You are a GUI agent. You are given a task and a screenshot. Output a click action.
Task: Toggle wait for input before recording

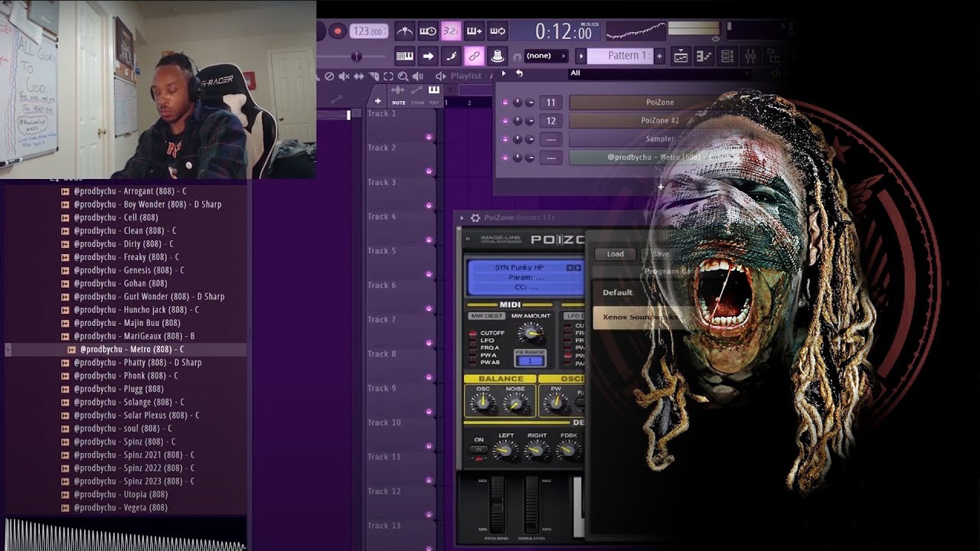pyautogui.click(x=428, y=31)
